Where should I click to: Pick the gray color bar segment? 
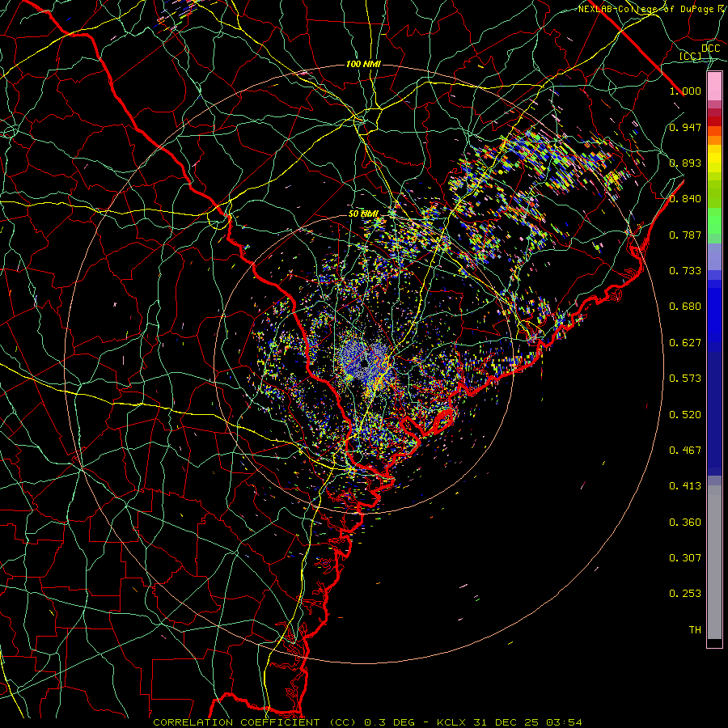pos(714,562)
